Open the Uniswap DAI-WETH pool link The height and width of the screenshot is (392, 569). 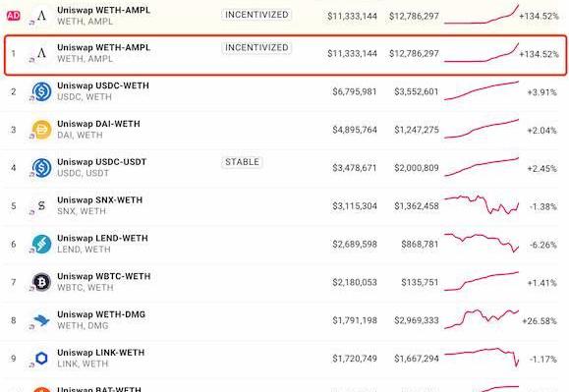point(98,124)
